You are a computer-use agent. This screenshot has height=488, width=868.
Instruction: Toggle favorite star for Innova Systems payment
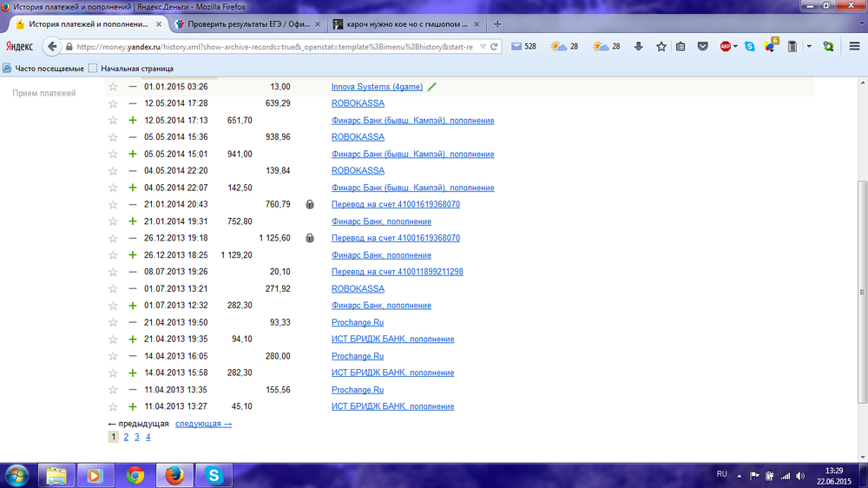click(x=113, y=87)
